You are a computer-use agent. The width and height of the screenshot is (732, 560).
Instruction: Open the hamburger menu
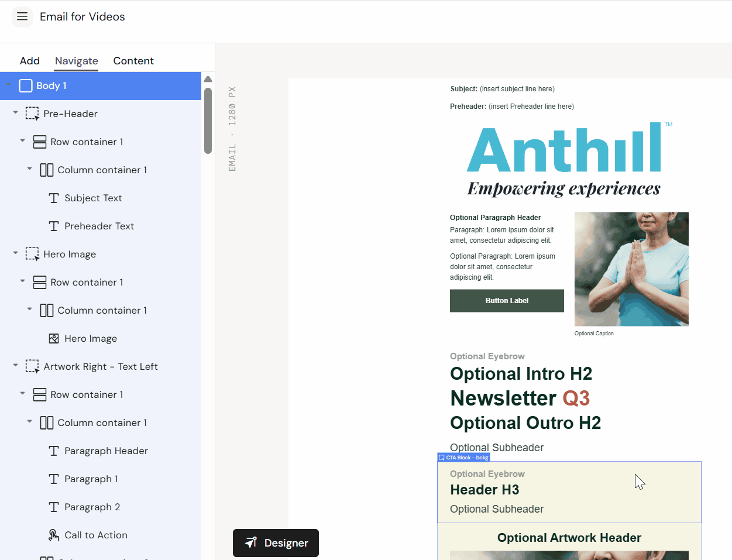tap(22, 16)
